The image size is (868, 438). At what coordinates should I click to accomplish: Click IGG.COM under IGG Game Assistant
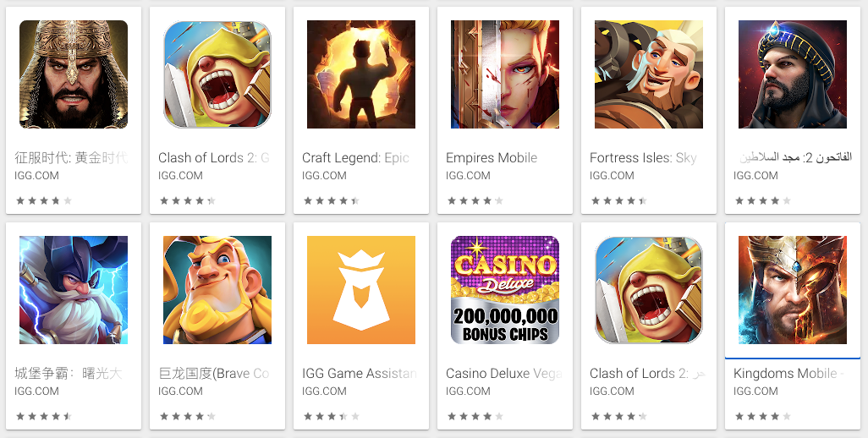coord(324,391)
